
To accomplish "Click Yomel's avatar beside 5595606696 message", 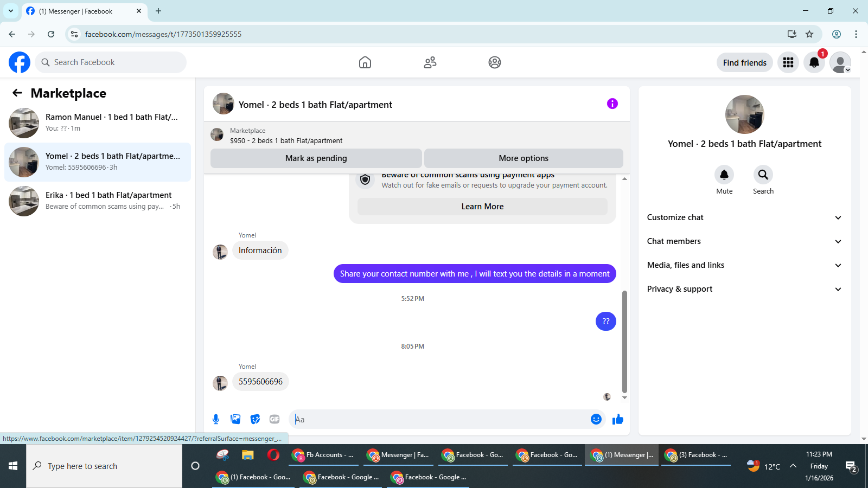I will (x=220, y=383).
